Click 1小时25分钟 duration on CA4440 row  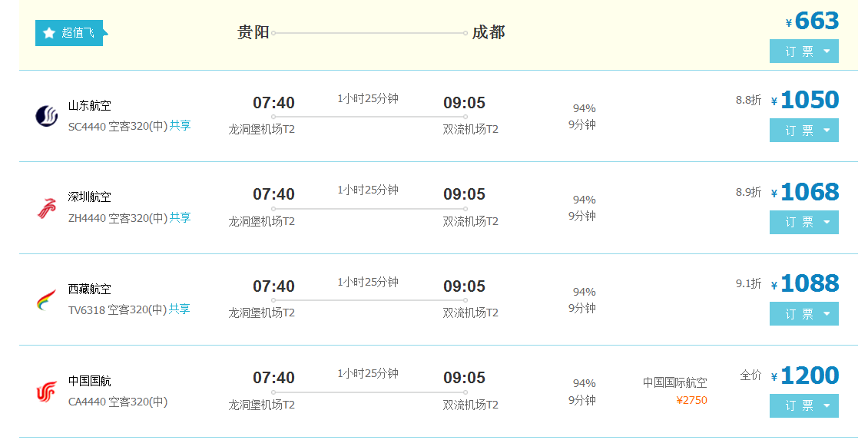click(368, 374)
